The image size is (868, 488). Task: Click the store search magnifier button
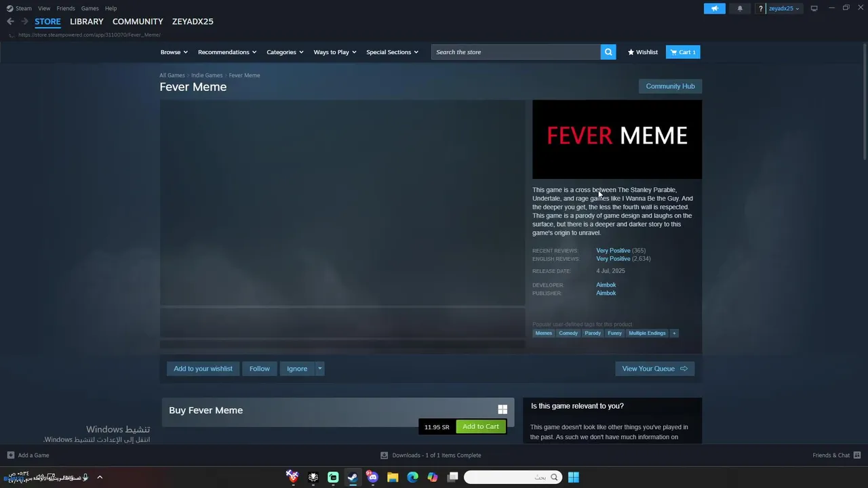point(608,52)
